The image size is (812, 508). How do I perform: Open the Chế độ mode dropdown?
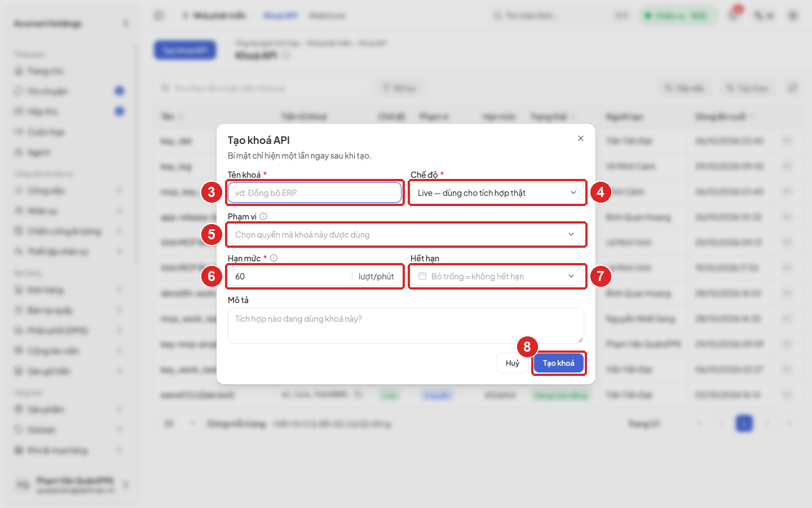(x=497, y=192)
